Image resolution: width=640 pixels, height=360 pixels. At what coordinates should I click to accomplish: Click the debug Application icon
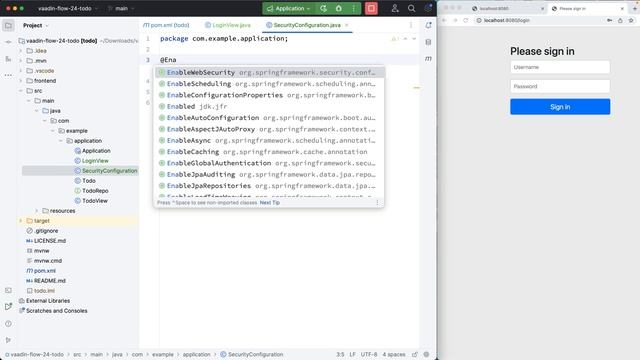click(x=338, y=8)
